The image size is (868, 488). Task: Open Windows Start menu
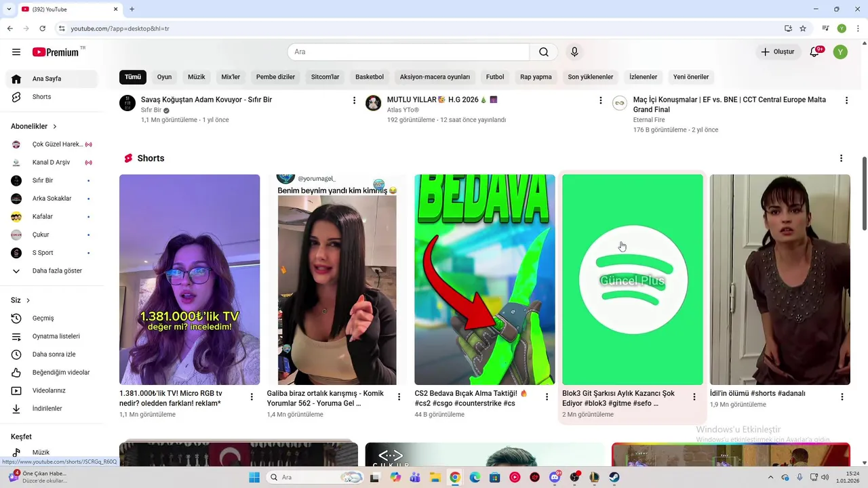[254, 477]
